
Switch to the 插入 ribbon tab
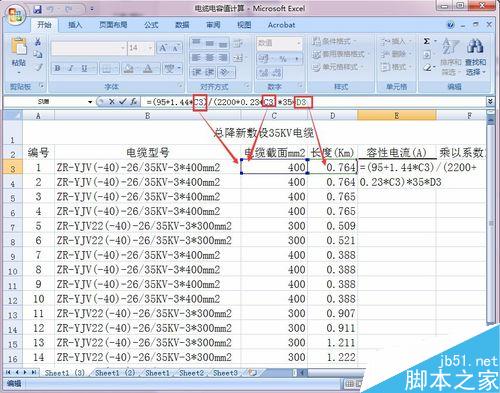click(x=75, y=25)
